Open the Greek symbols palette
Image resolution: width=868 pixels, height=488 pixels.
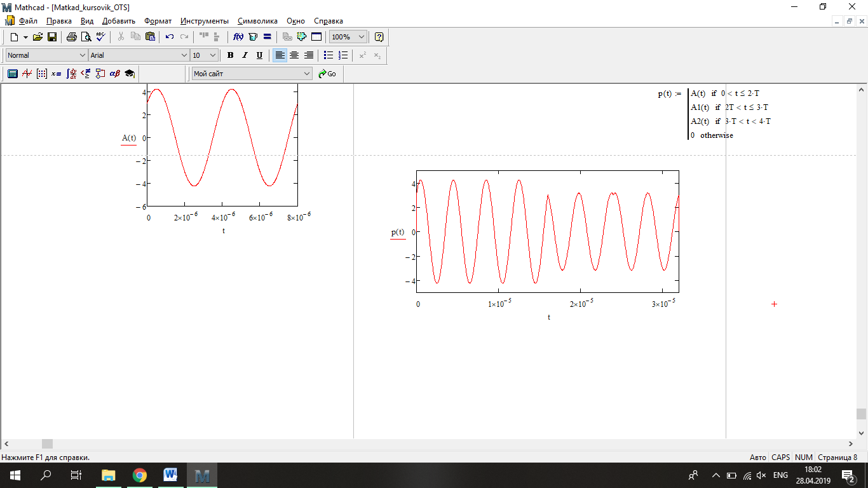(115, 74)
